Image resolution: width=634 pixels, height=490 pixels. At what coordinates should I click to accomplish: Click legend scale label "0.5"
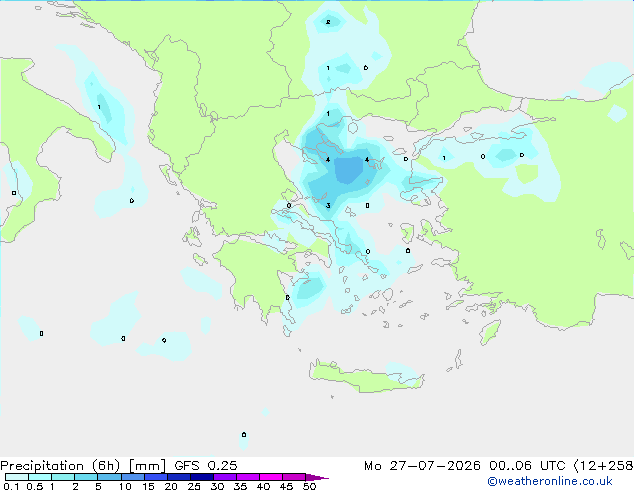tap(34, 486)
